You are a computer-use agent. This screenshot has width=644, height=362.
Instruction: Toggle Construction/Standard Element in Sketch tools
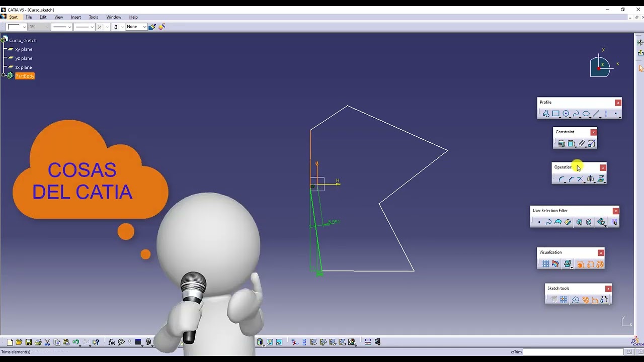click(576, 300)
